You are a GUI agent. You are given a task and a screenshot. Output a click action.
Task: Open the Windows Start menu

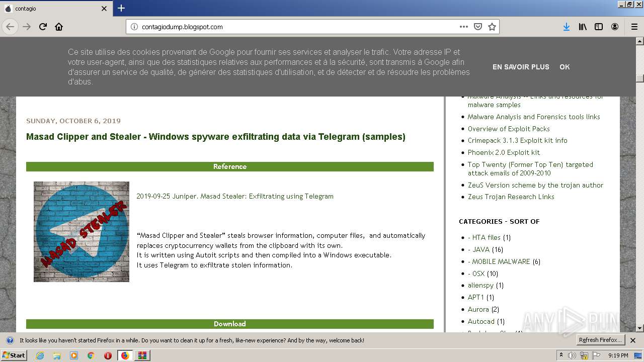tap(14, 355)
